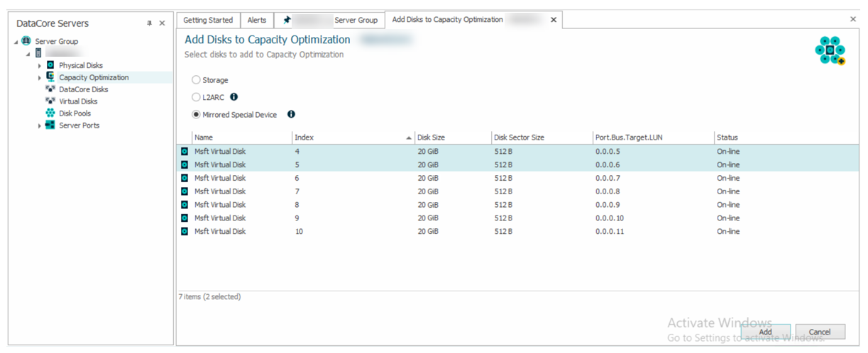The image size is (868, 353).
Task: Click the Physical Disks tree icon
Action: click(50, 65)
